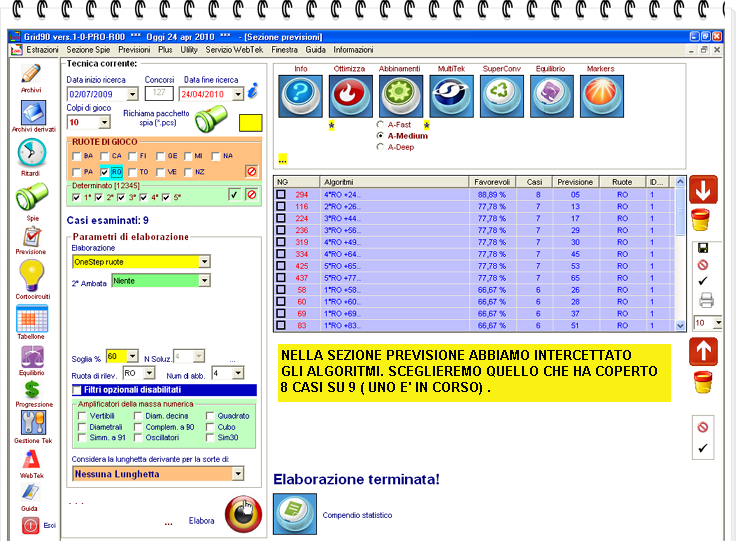Open the Servizio WebTek menu
The image size is (736, 541).
234,50
